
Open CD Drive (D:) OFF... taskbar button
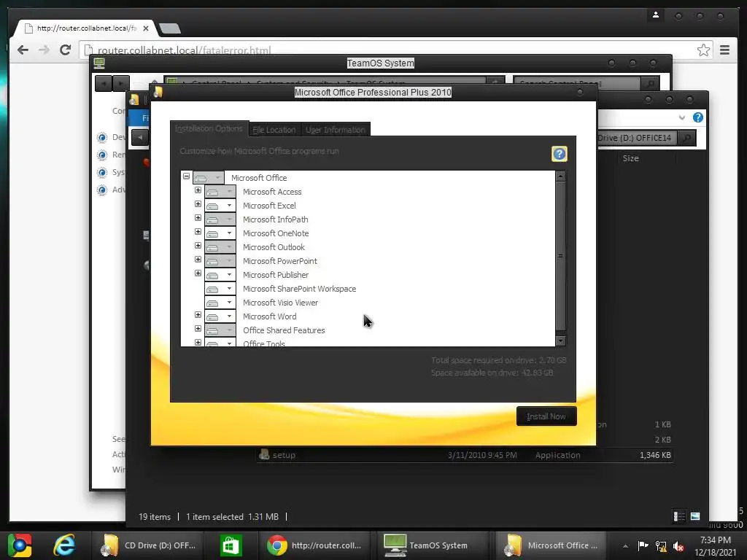(149, 545)
